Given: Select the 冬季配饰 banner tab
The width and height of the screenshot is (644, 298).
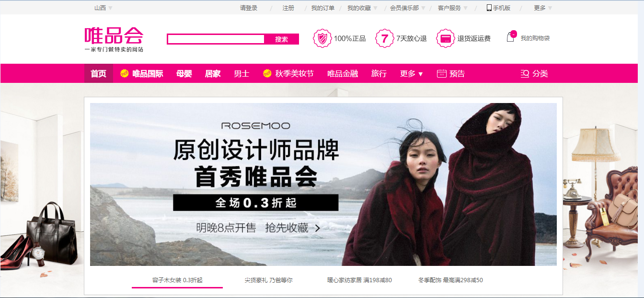Looking at the screenshot, I should 450,280.
